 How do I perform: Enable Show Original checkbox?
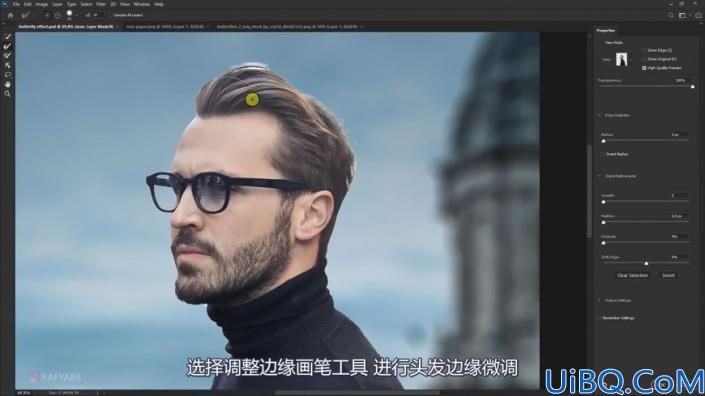[x=644, y=59]
